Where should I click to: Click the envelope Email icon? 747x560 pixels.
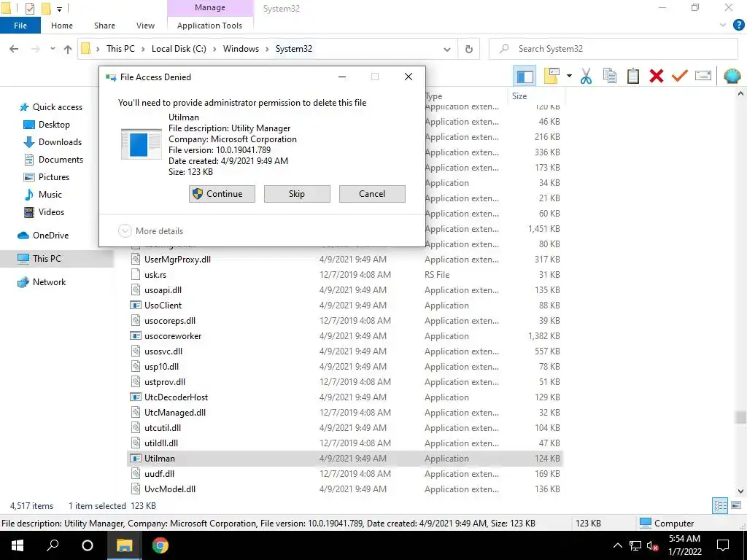703,76
